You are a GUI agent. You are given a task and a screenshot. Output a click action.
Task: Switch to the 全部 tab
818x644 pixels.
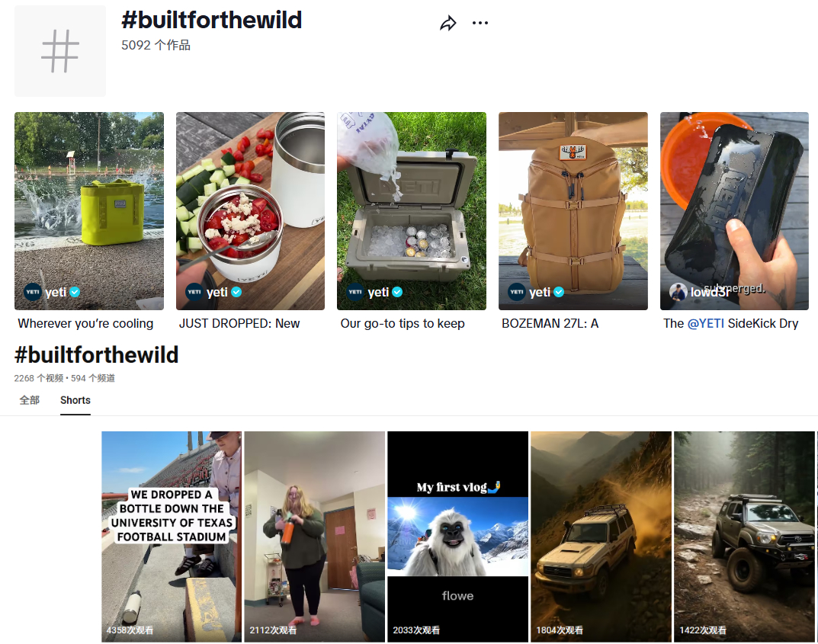(x=29, y=400)
